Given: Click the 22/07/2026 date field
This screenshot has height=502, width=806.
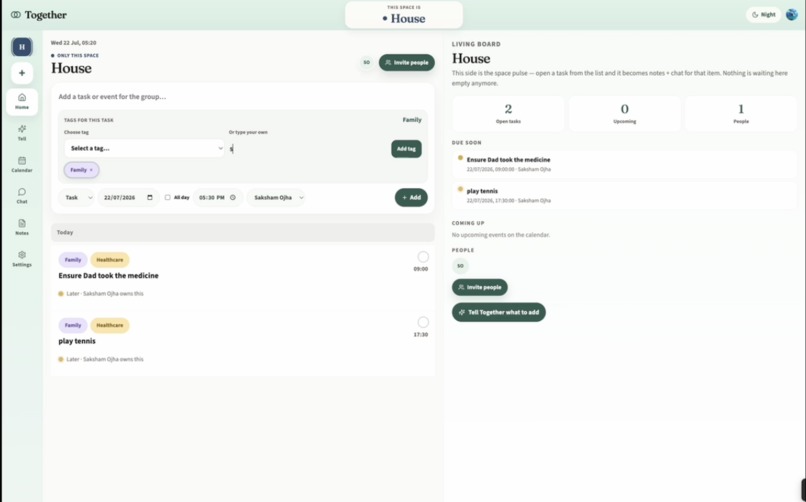Looking at the screenshot, I should (128, 197).
